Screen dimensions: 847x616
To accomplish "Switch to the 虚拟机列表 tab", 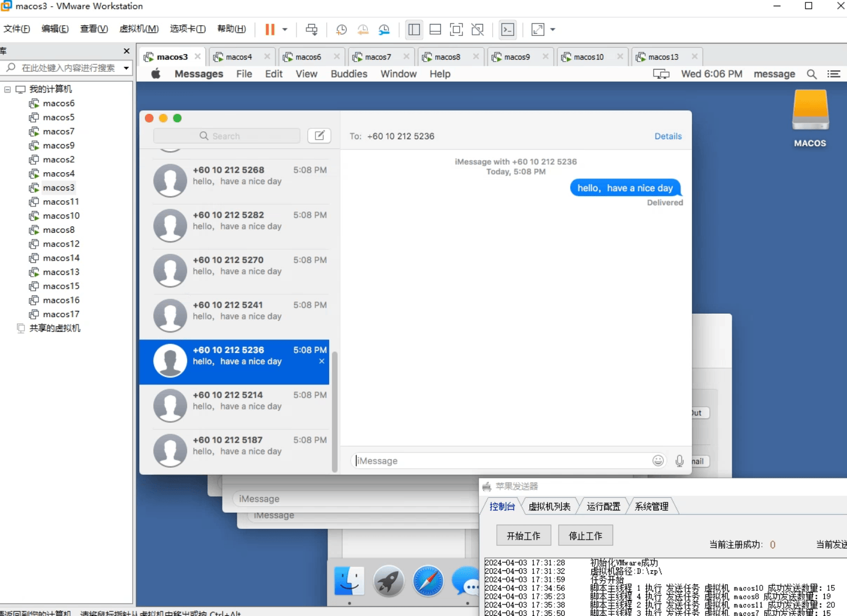I will pyautogui.click(x=549, y=506).
